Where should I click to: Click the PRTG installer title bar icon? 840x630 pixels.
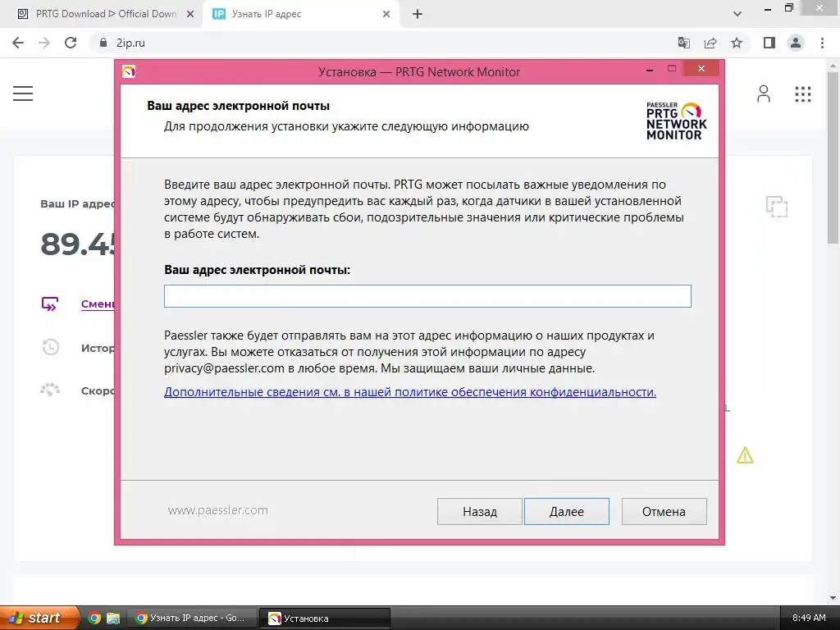(129, 71)
